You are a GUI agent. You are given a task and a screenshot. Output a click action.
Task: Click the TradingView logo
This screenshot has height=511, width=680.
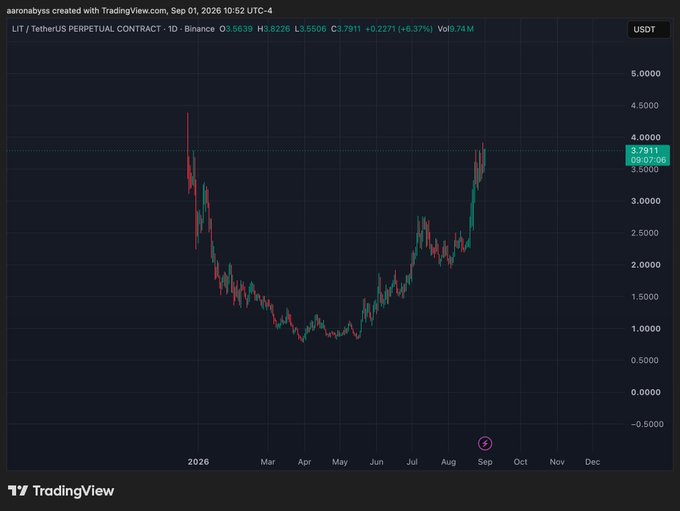[x=61, y=491]
